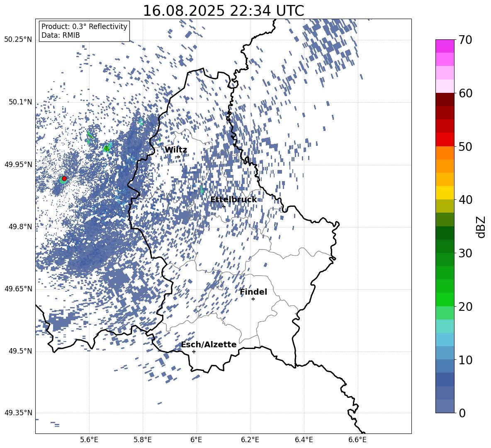This screenshot has width=491, height=448.
Task: Click the 6.2°E longitude label
Action: (250, 440)
